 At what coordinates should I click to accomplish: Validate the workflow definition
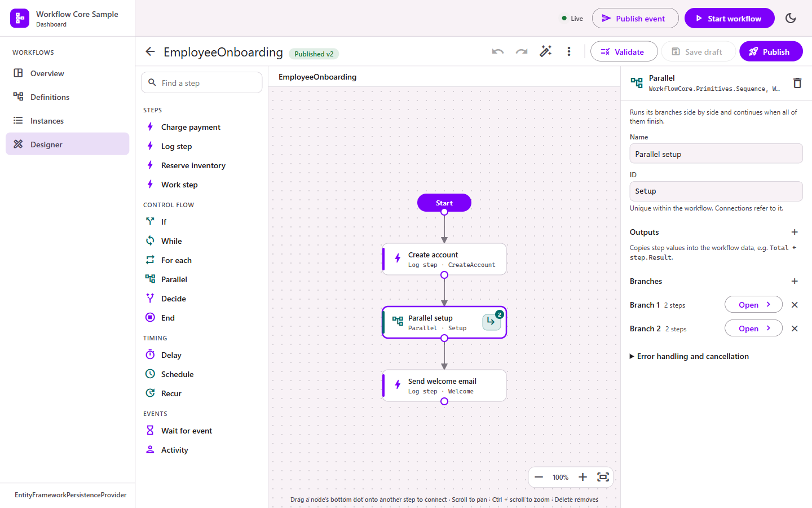click(x=624, y=52)
